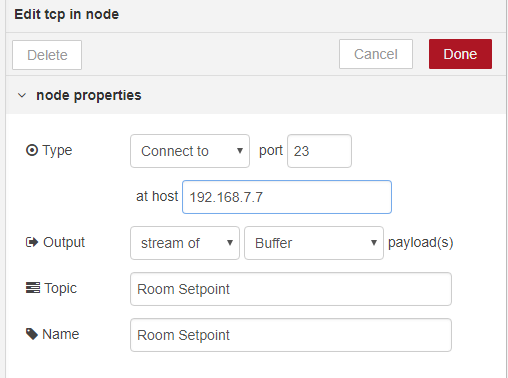Click the Topic field Room Setpoint
The width and height of the screenshot is (508, 378).
[291, 289]
